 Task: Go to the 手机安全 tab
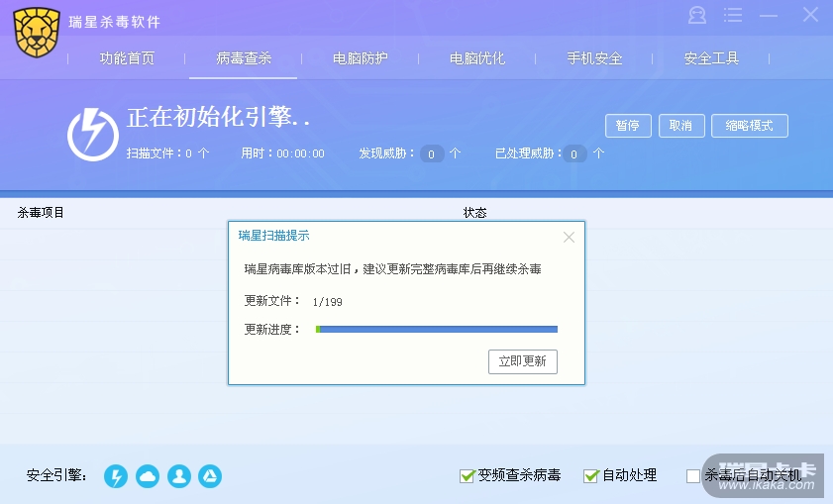[594, 58]
